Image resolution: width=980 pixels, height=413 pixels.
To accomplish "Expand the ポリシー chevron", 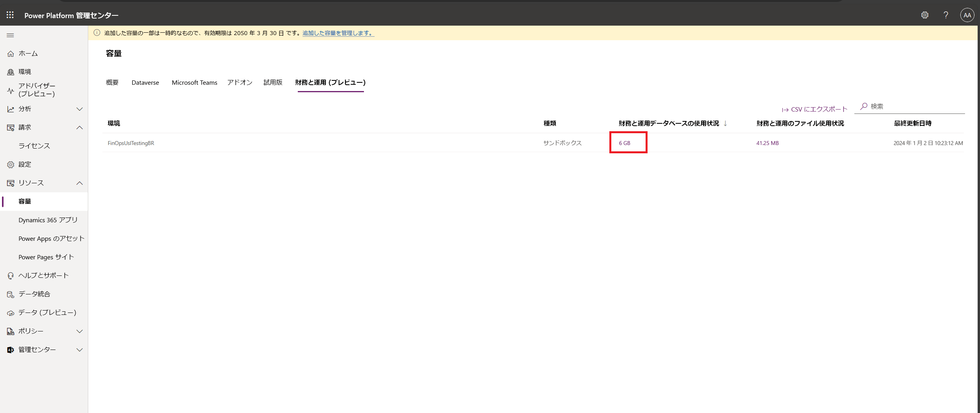I will (80, 331).
